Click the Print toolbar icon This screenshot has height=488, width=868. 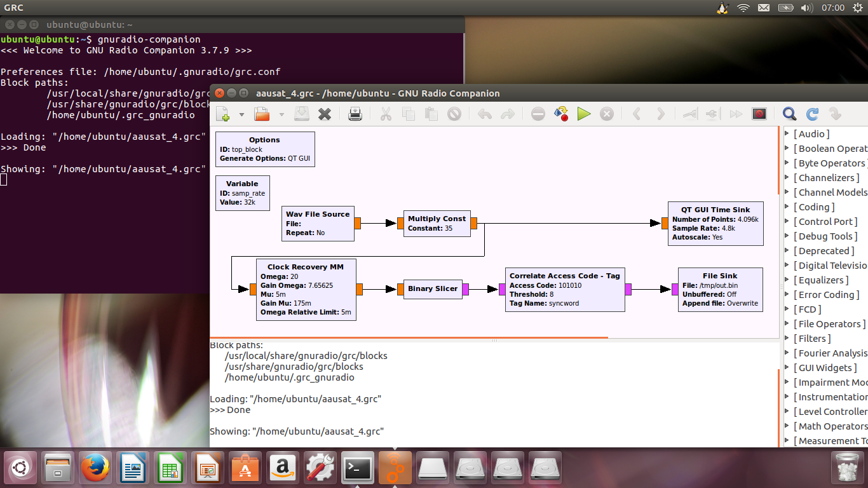point(355,114)
